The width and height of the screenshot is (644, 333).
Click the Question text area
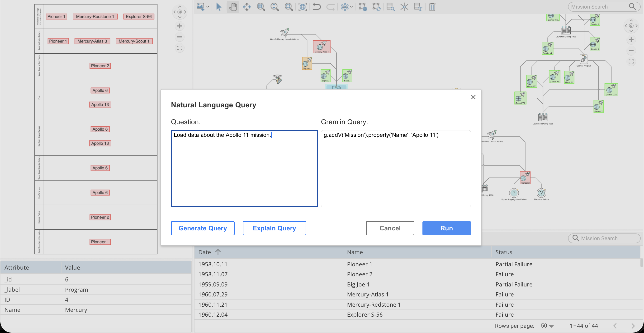point(244,168)
